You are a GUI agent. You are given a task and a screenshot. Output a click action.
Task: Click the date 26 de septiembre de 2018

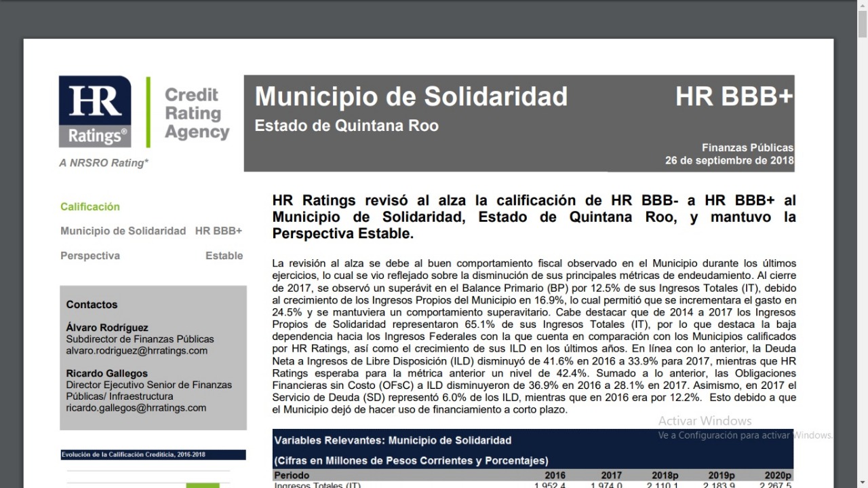(x=729, y=161)
